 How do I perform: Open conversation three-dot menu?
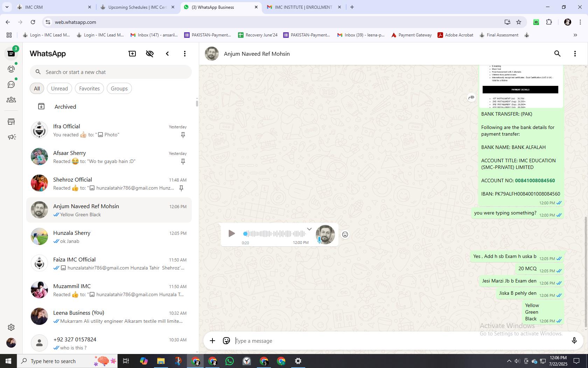575,54
